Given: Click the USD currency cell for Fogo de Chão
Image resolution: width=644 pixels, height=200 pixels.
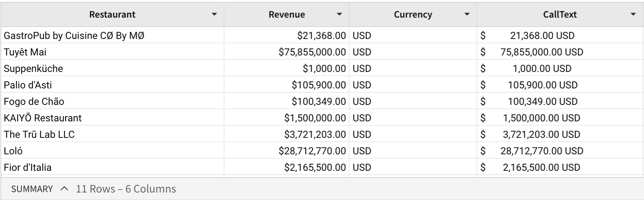Looking at the screenshot, I should (x=413, y=101).
